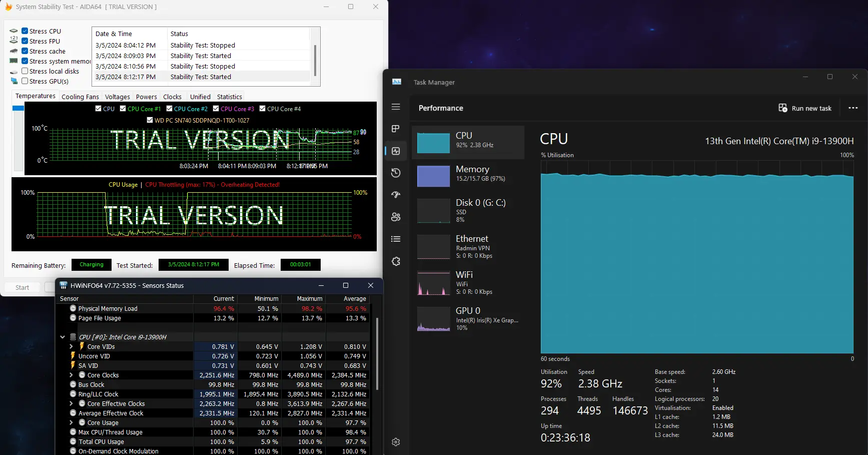The height and width of the screenshot is (455, 868).
Task: Select the log row Stability Test: Started at 8:12:17 PM
Action: pyautogui.click(x=202, y=77)
